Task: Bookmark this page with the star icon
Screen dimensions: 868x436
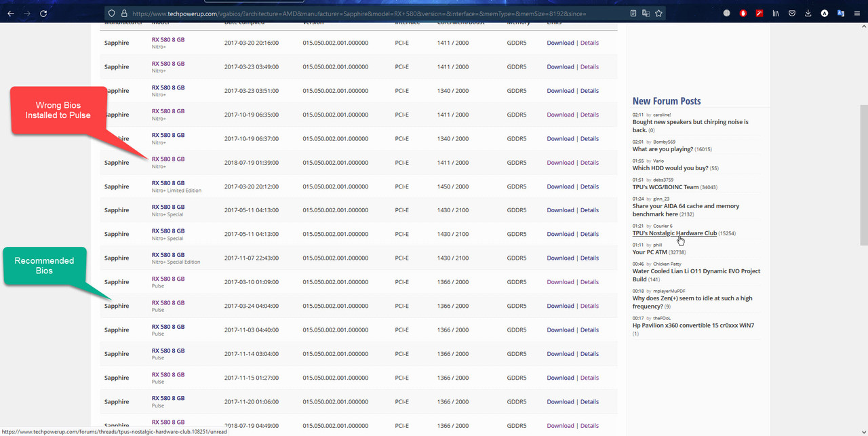Action: tap(658, 13)
